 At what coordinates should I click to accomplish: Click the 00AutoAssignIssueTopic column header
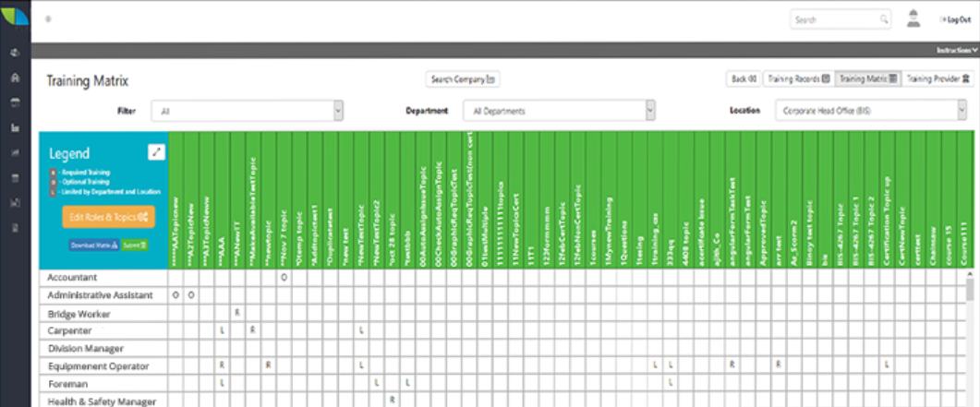point(422,199)
